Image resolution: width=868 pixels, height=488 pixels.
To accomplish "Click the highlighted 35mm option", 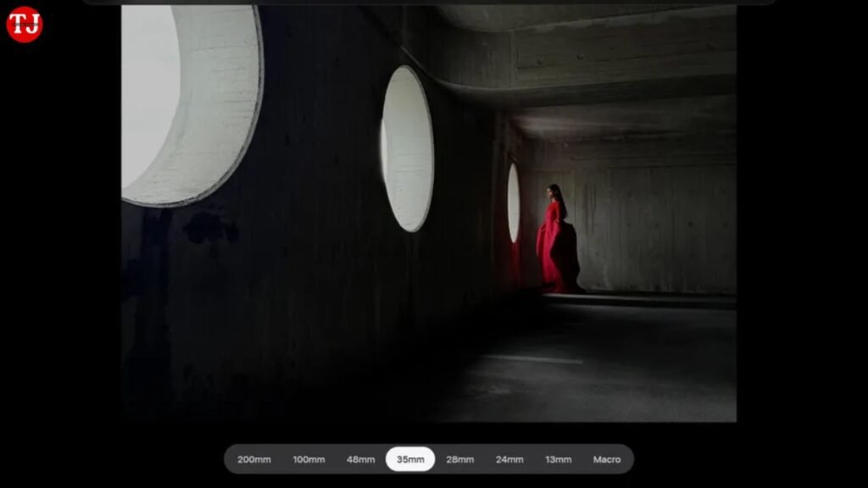I will click(x=410, y=459).
